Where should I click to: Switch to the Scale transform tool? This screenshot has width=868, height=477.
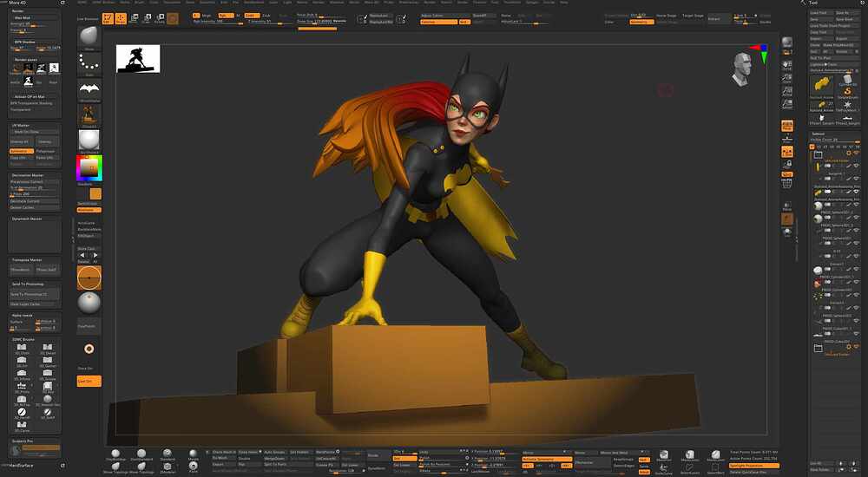click(x=146, y=19)
